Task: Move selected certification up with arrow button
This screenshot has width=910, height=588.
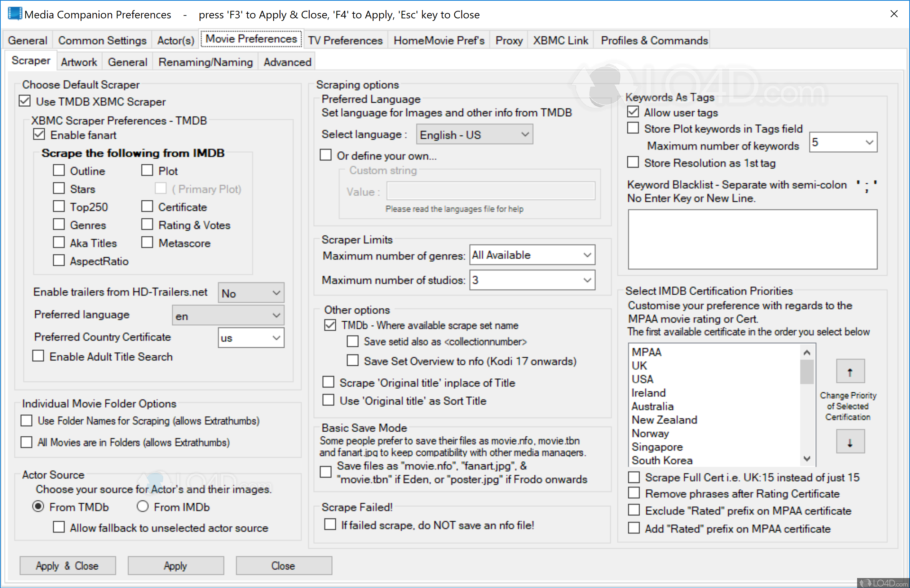Action: point(850,371)
